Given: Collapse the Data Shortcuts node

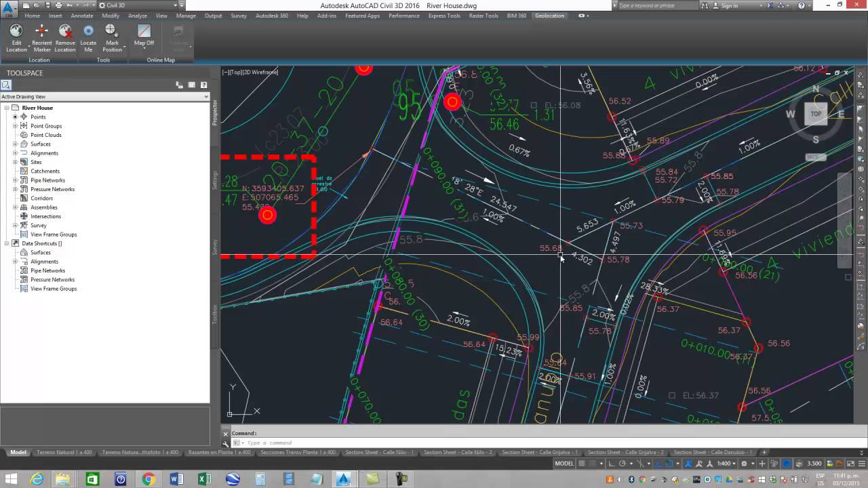Looking at the screenshot, I should (x=6, y=243).
